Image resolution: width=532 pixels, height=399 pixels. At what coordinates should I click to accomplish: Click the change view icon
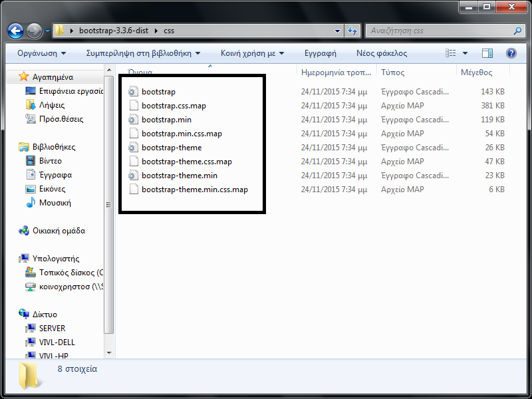[x=451, y=53]
